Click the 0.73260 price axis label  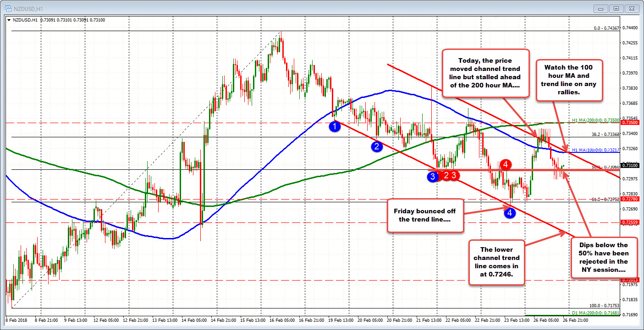[x=631, y=148]
